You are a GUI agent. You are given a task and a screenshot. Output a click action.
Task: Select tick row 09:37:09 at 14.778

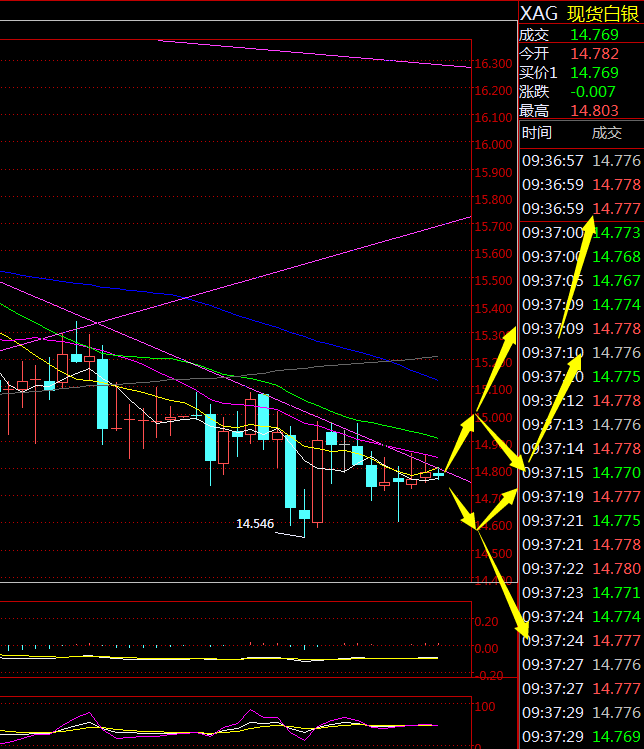tap(581, 329)
